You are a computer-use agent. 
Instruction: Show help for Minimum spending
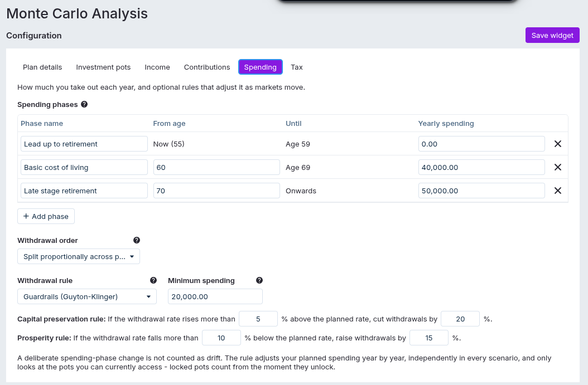tap(259, 280)
